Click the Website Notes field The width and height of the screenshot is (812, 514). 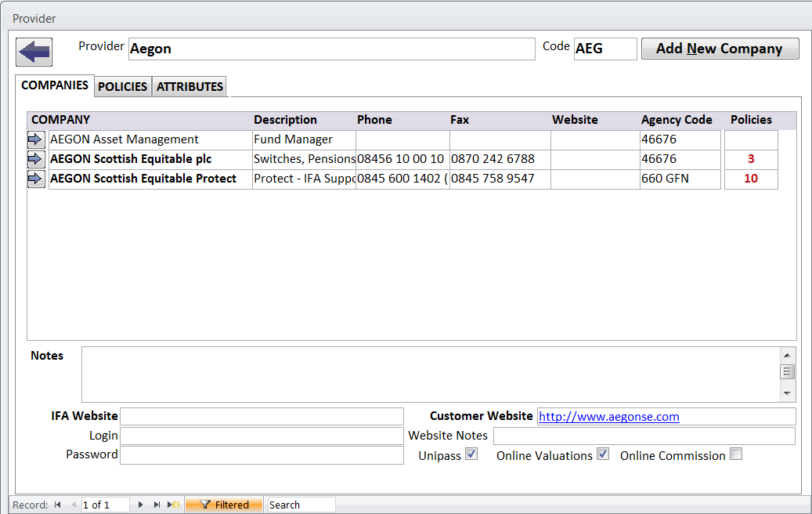(x=644, y=436)
